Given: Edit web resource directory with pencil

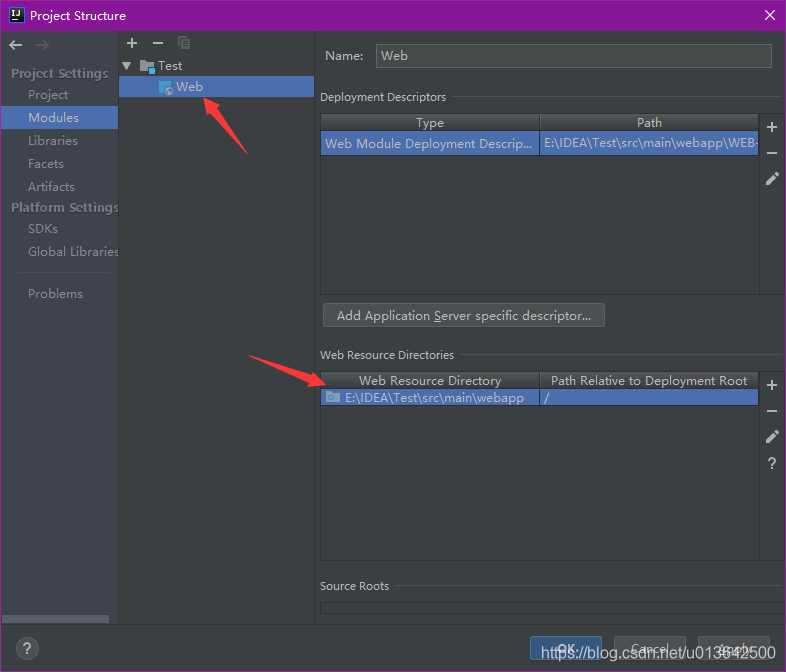Looking at the screenshot, I should (x=772, y=437).
